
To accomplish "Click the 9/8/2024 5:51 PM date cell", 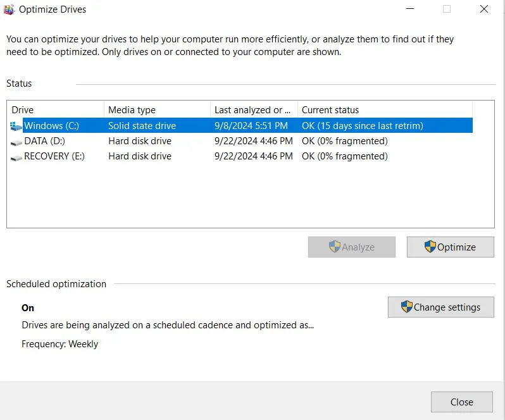I will click(x=251, y=125).
